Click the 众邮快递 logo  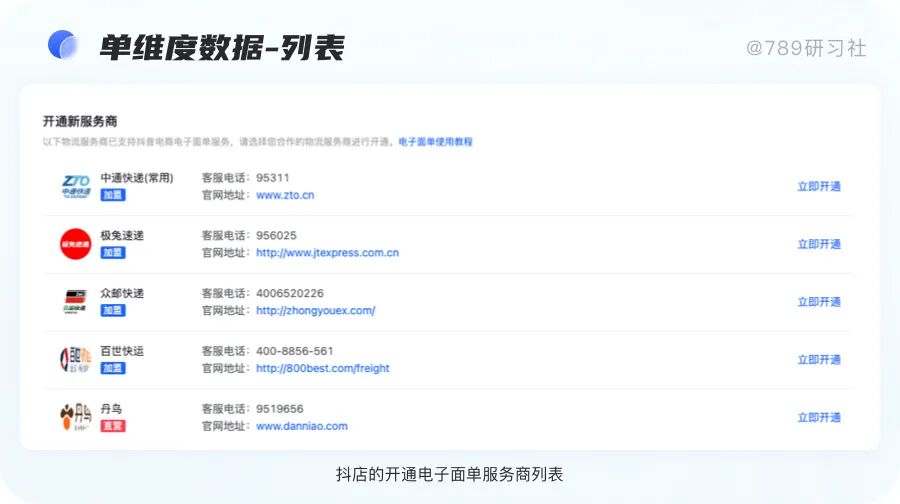[75, 302]
